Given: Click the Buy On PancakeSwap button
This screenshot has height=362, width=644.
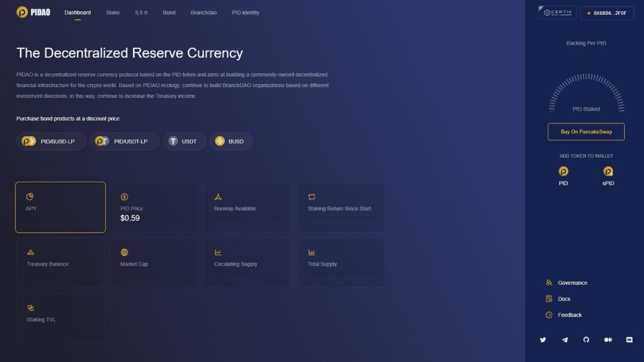Looking at the screenshot, I should click(x=586, y=132).
